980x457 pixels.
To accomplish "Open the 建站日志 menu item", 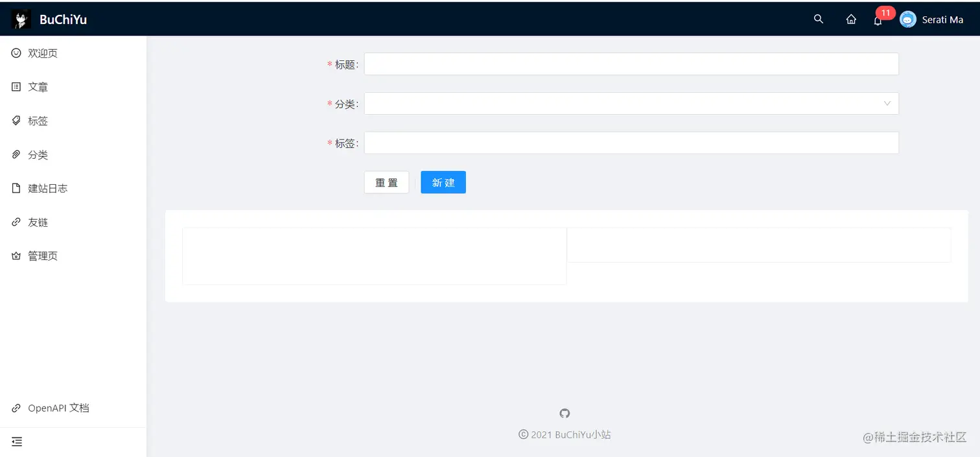I will click(73, 188).
